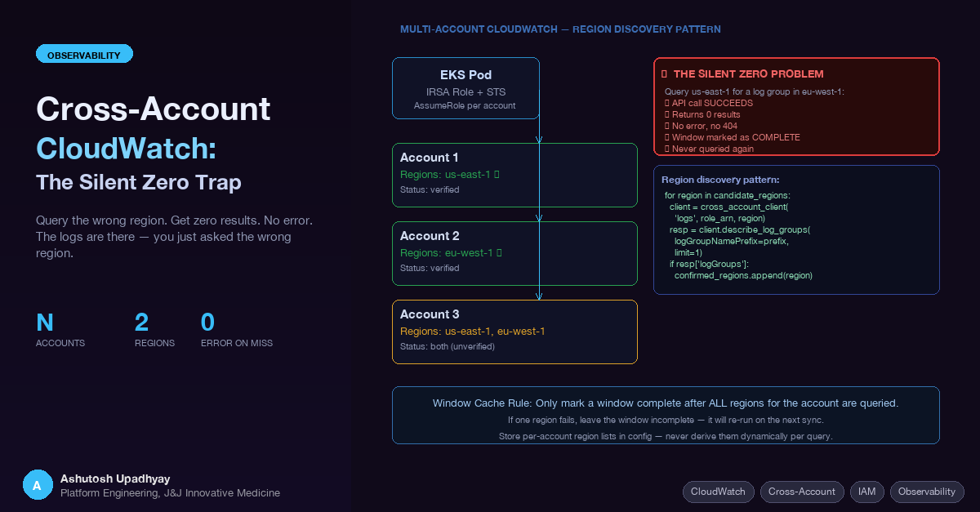Click the IAM tag pill
The width and height of the screenshot is (980, 512).
click(866, 492)
